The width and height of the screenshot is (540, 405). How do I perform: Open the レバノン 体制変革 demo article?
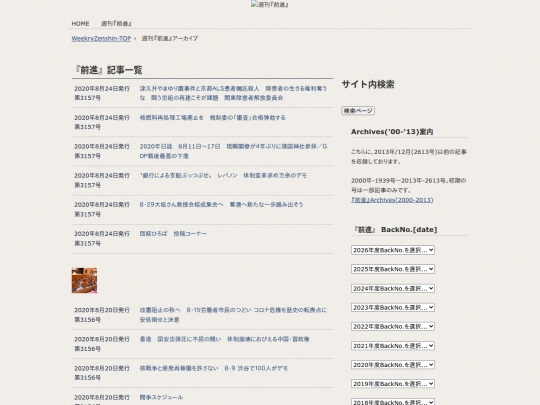point(223,175)
